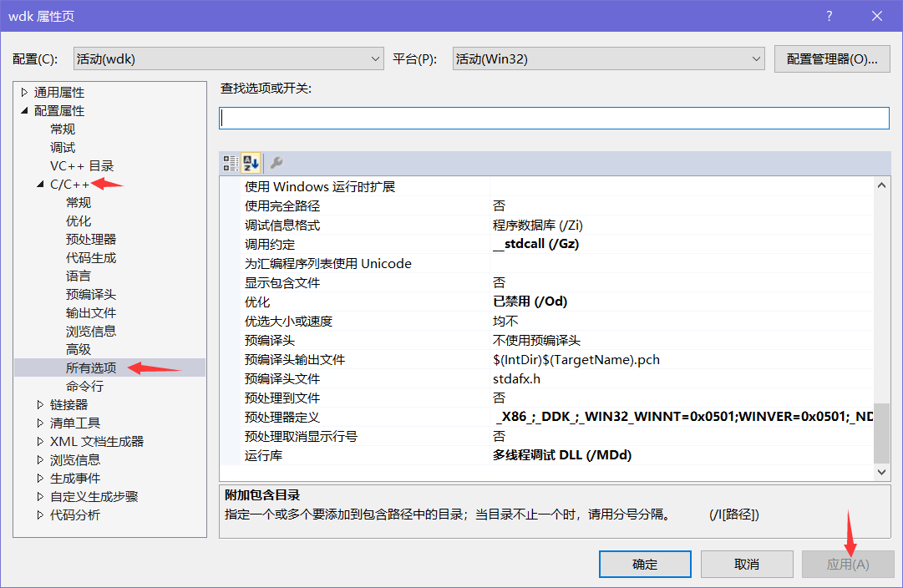Select 浏览信息 under C/C++
The image size is (903, 588).
pyautogui.click(x=91, y=332)
